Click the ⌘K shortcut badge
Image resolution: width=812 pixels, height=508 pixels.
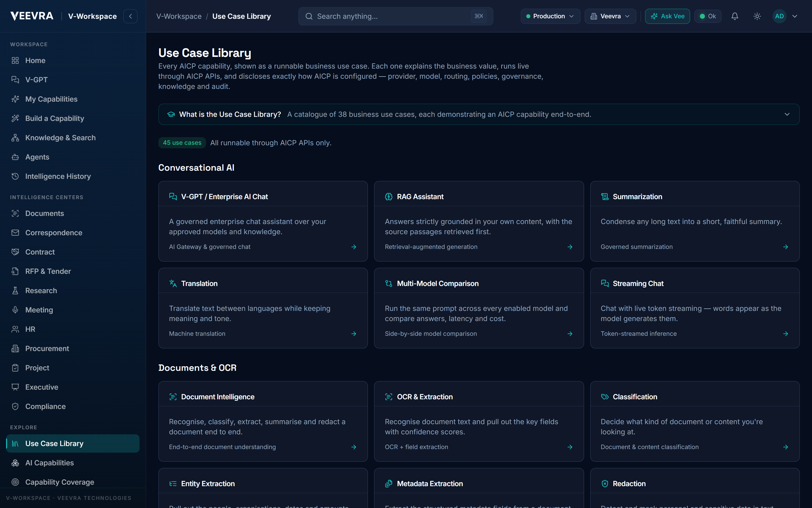(x=479, y=16)
